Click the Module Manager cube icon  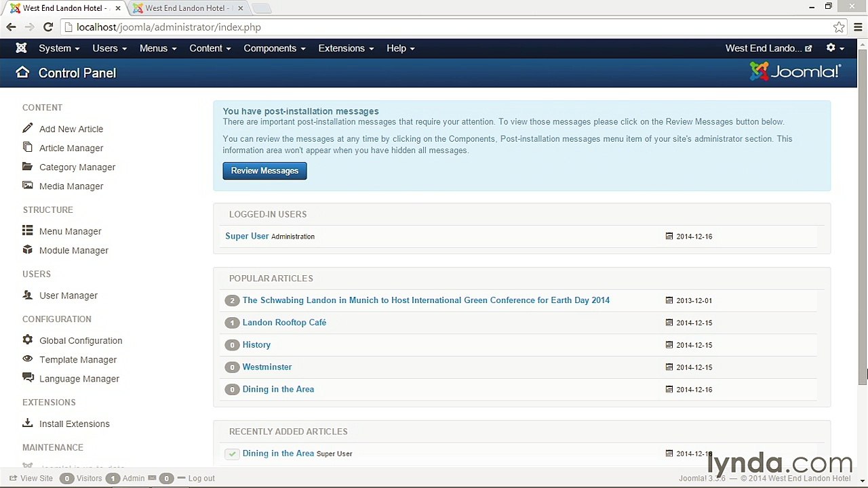coord(27,249)
